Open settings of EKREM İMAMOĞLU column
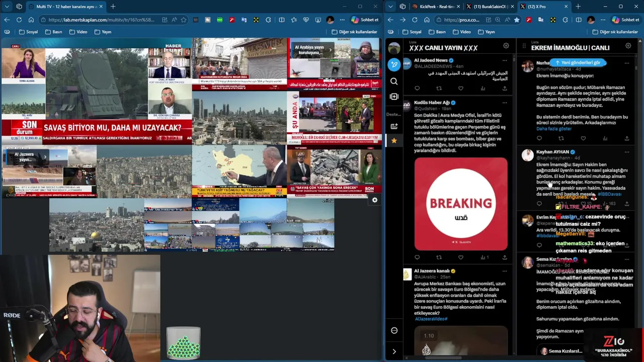Screen dimensions: 644x362 click(628, 46)
